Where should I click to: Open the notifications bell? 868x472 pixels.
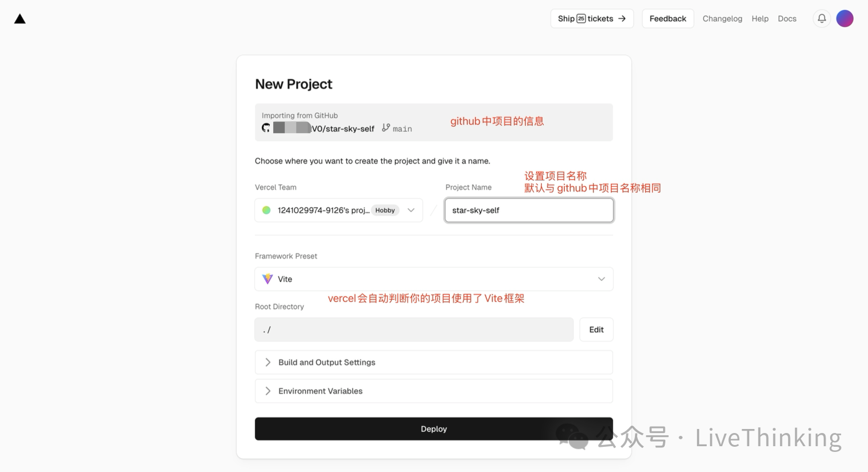[x=821, y=18]
